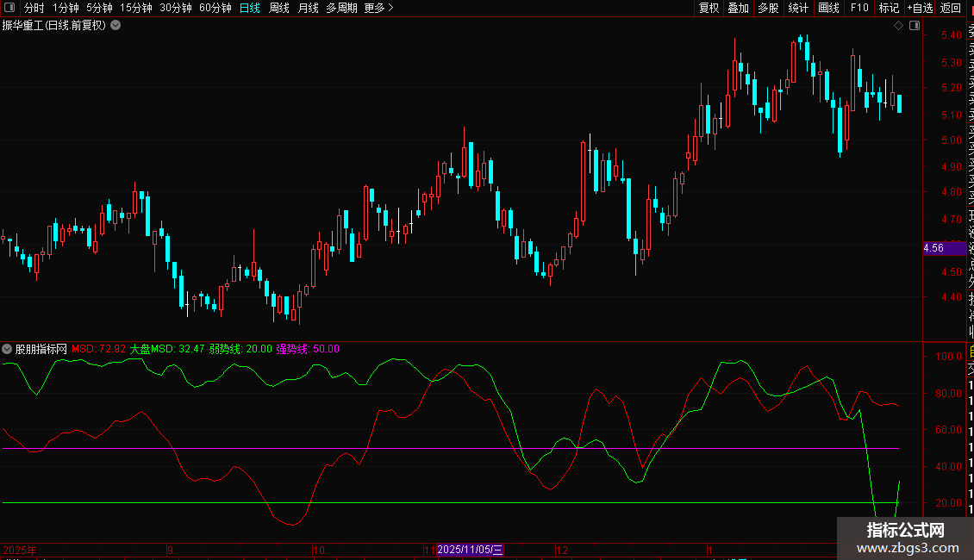Click the 叠加 overlay button

click(x=739, y=8)
